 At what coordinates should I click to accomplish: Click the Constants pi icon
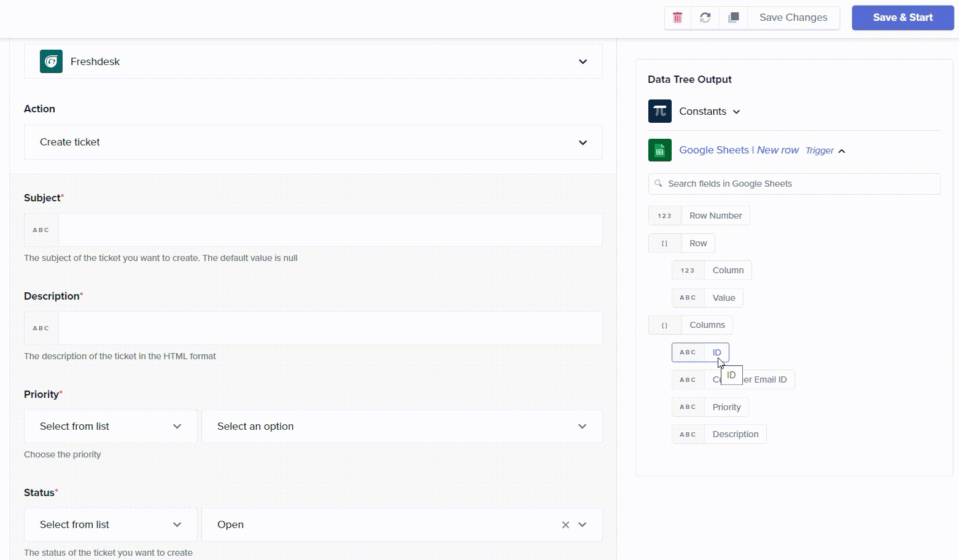660,111
